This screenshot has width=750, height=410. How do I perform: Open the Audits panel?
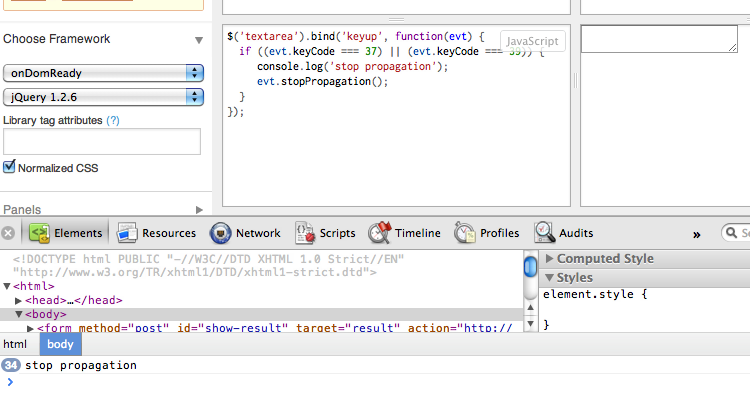564,233
